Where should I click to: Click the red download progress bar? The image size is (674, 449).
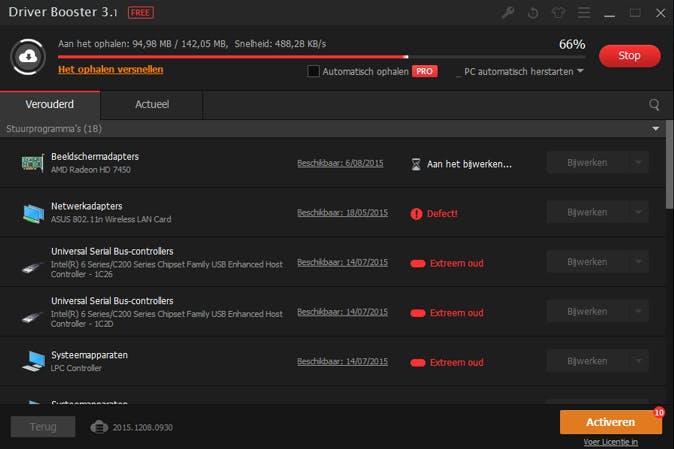[322, 57]
